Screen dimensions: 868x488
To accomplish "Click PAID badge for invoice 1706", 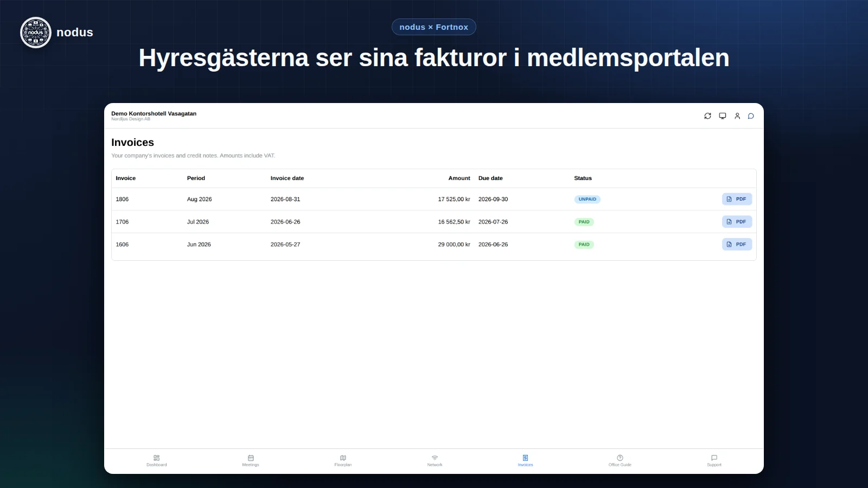I will 584,222.
